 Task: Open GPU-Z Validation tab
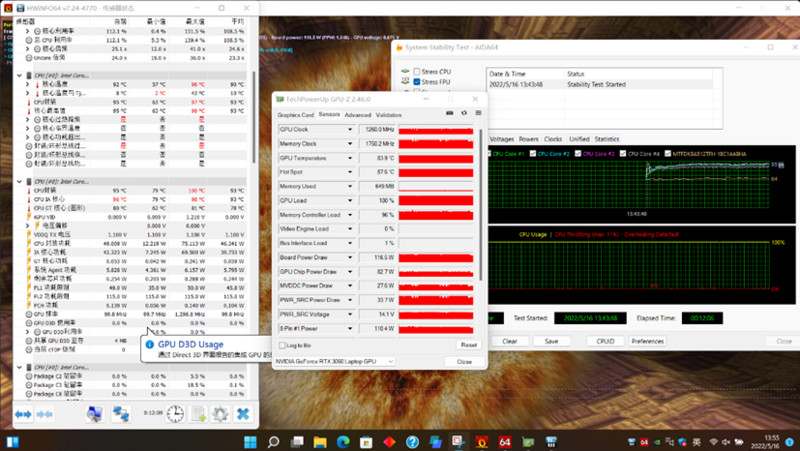tap(389, 115)
